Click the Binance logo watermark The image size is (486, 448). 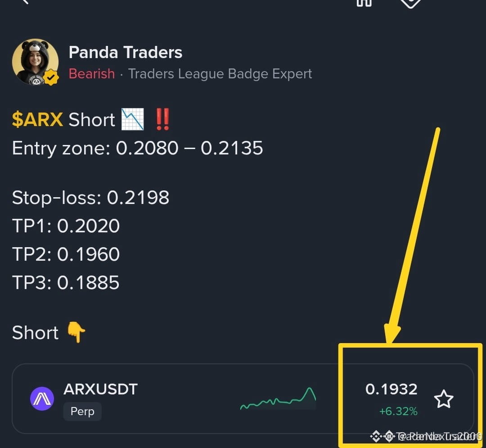[376, 436]
